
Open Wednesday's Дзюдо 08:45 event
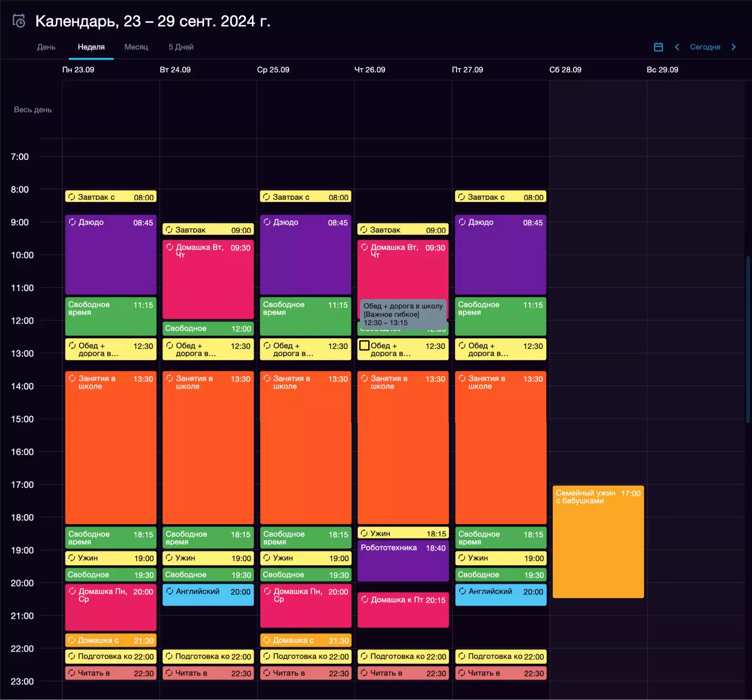pos(305,255)
